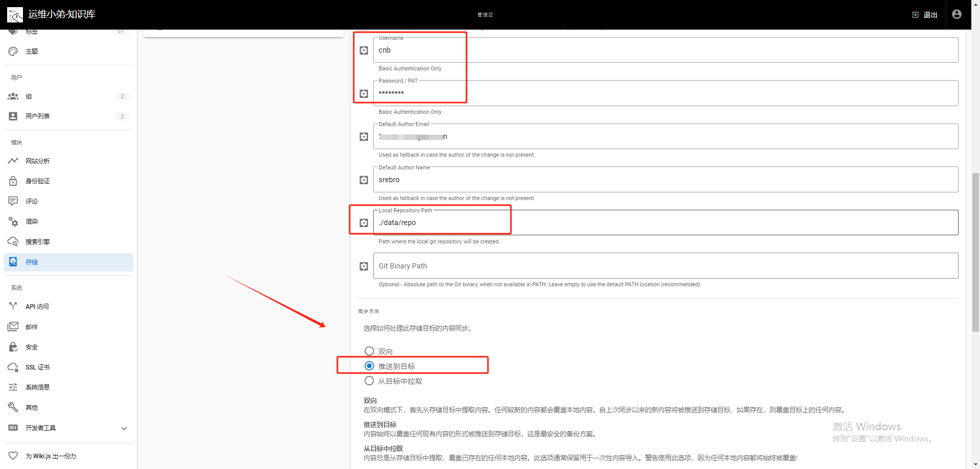Select the 双向 sync radio button
Screen dimensions: 980x469
tap(370, 351)
